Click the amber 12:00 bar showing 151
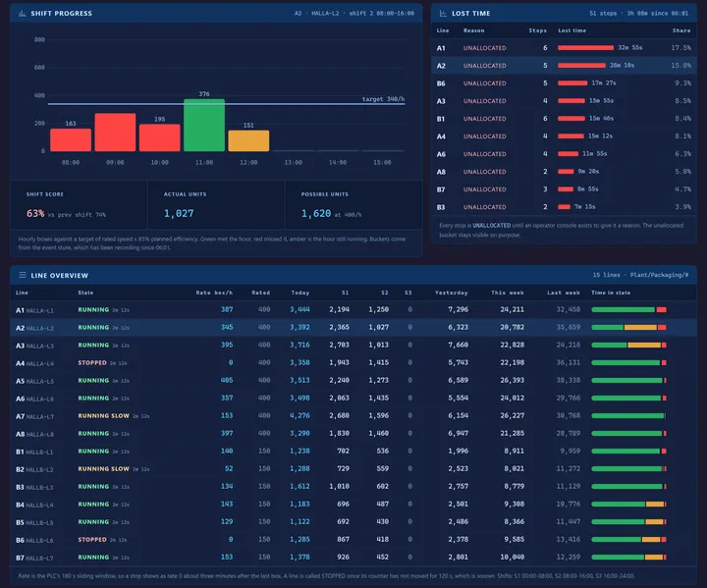This screenshot has width=707, height=588. [248, 140]
